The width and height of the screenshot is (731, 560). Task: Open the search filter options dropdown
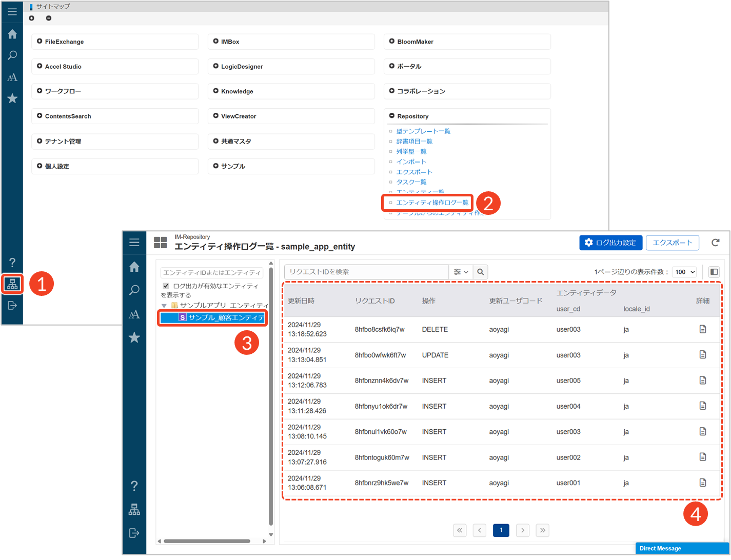461,272
